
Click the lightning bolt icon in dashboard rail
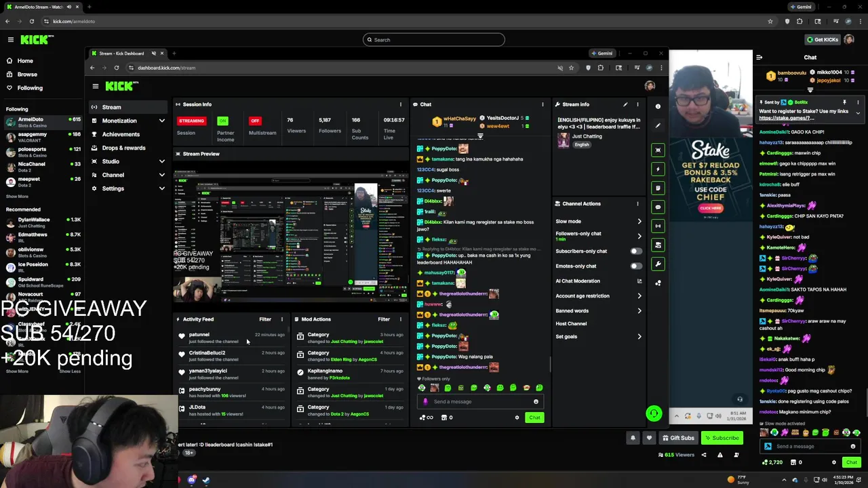(658, 169)
